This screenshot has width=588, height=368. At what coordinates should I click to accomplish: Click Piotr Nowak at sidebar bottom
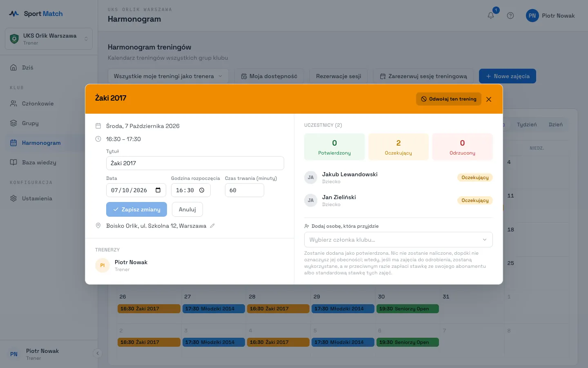(42, 354)
